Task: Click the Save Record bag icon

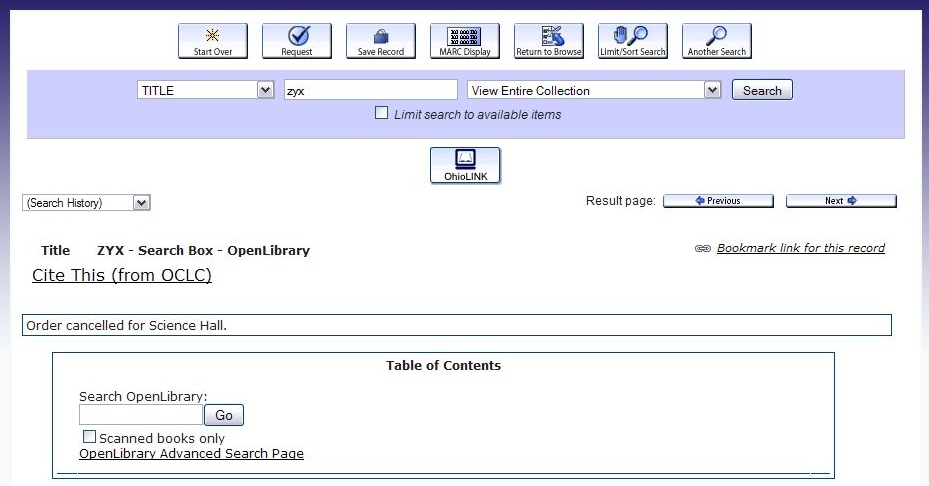Action: point(381,41)
